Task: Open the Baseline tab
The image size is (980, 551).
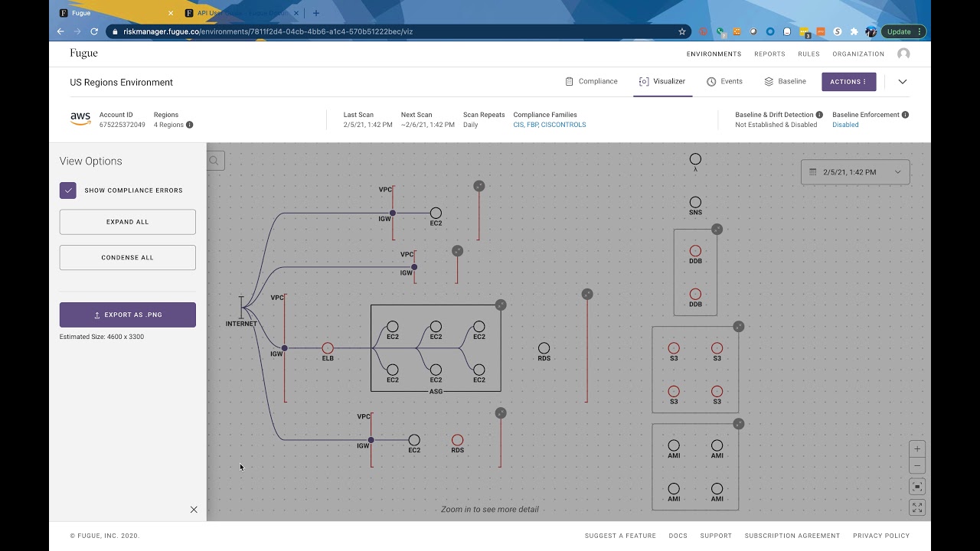Action: [785, 81]
